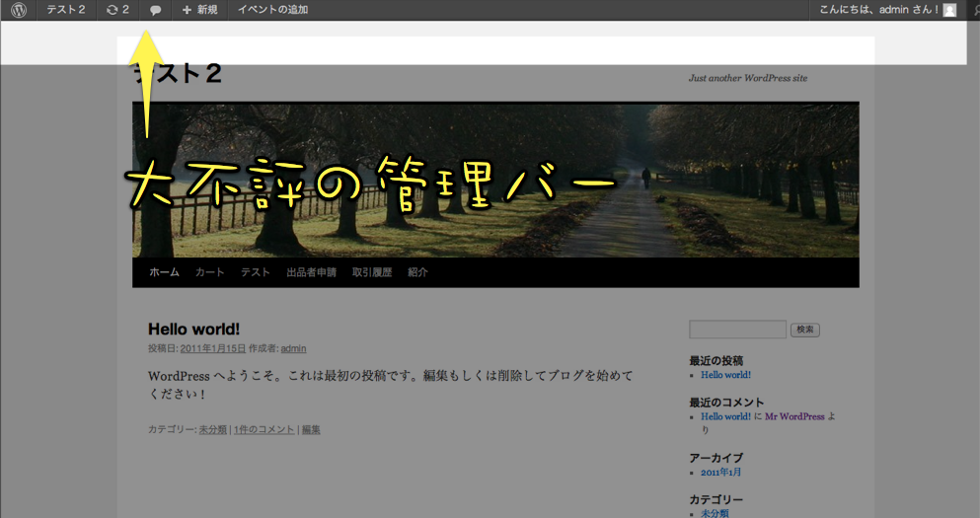Click the WordPress logo icon
This screenshot has width=980, height=518.
[19, 10]
